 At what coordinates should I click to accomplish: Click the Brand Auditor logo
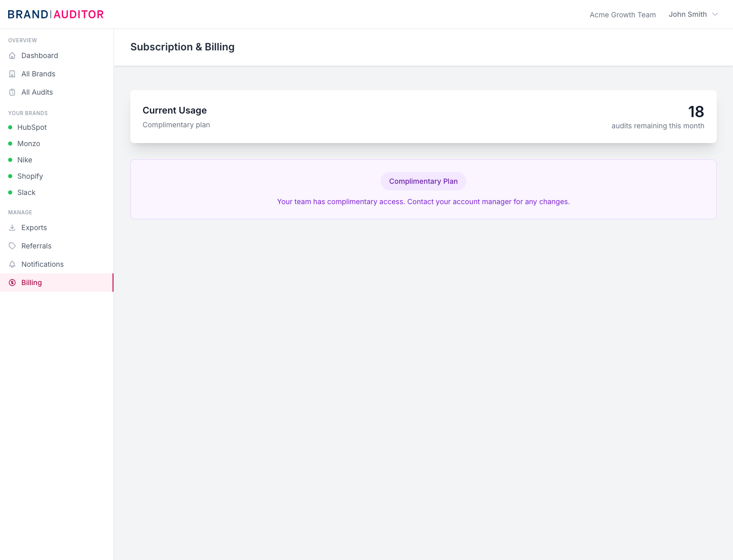(56, 14)
